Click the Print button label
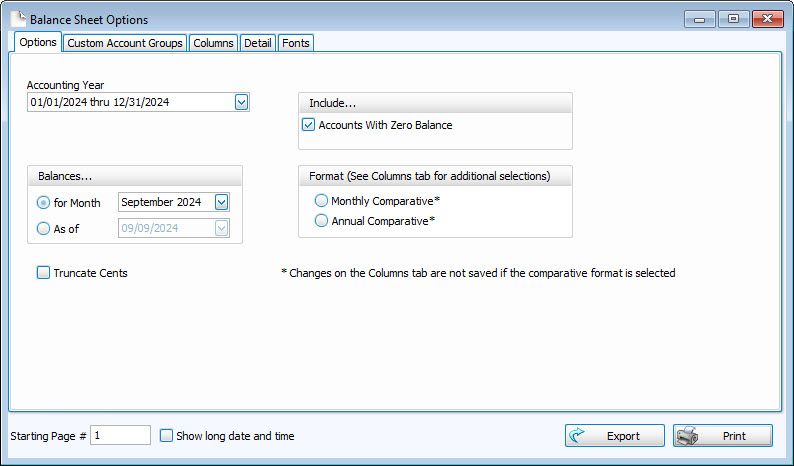The image size is (794, 466). (x=734, y=436)
